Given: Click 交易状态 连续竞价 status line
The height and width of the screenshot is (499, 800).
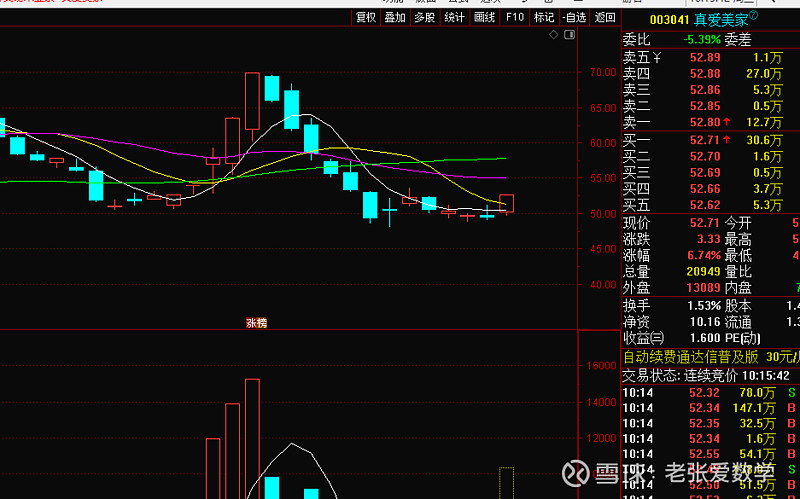Looking at the screenshot, I should tap(706, 376).
